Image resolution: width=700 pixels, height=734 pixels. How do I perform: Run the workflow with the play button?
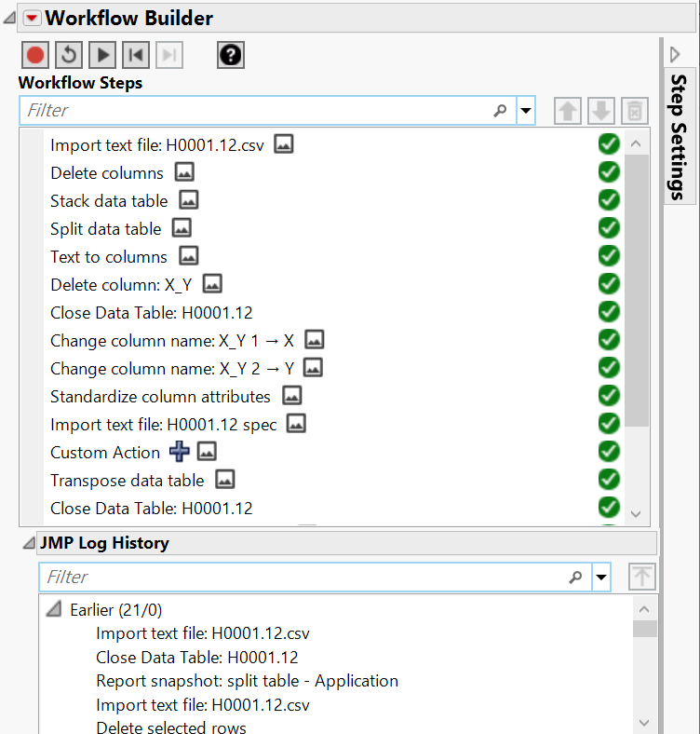pyautogui.click(x=102, y=56)
